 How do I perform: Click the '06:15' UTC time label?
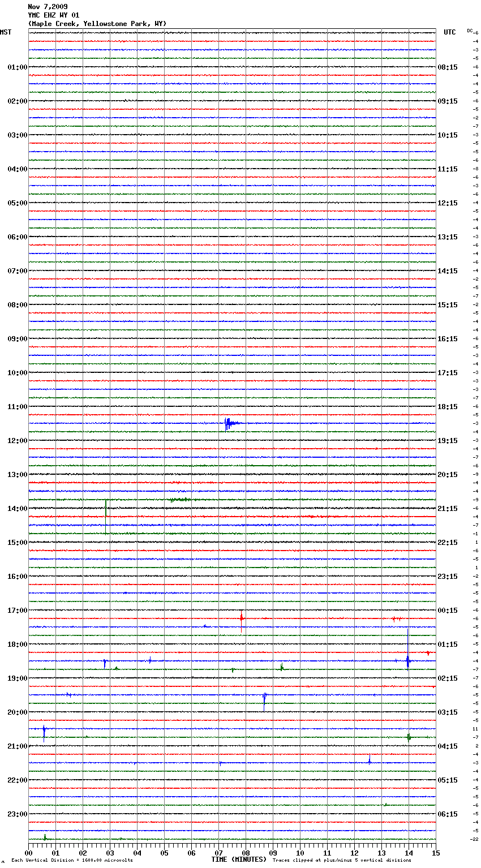coord(448,814)
